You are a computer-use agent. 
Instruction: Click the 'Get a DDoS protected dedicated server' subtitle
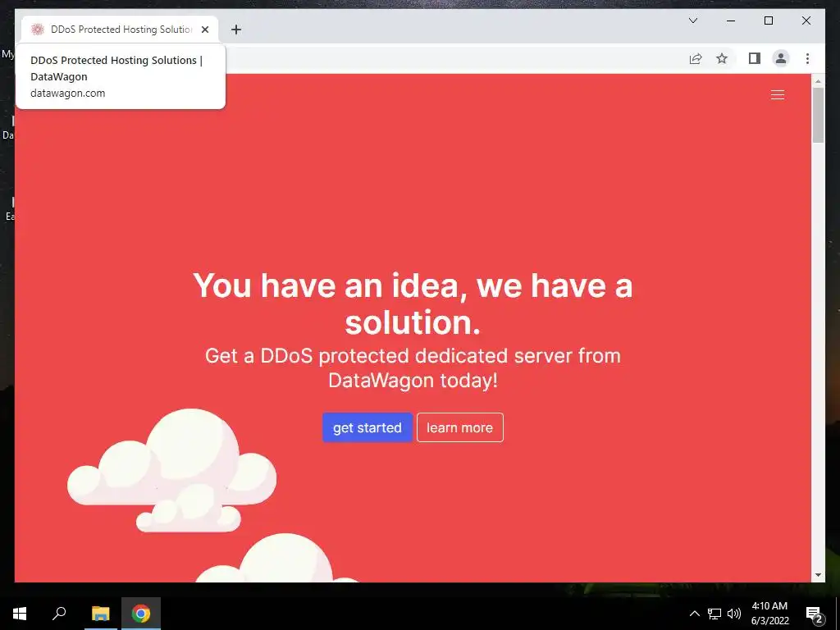pyautogui.click(x=413, y=368)
